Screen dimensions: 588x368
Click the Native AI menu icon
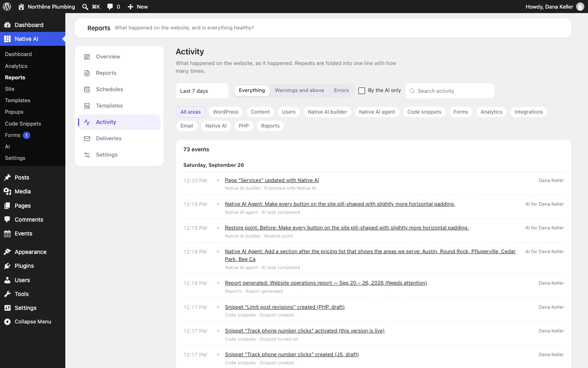(7, 39)
